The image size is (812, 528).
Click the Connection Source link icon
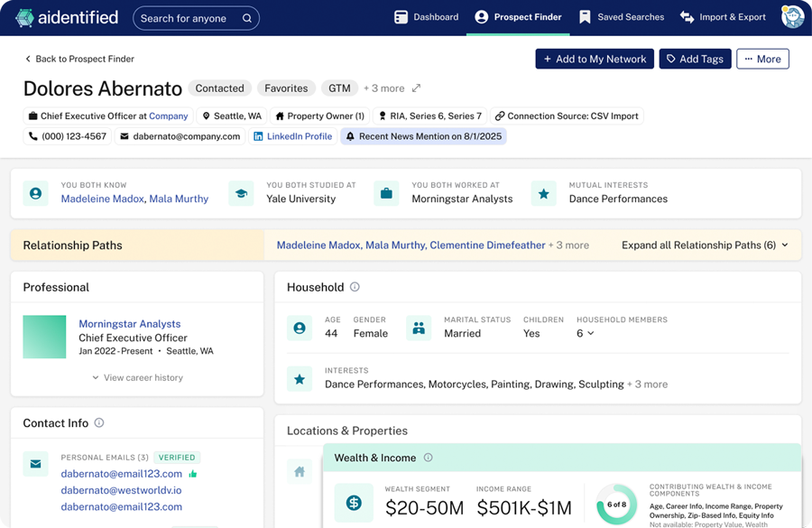coord(499,116)
